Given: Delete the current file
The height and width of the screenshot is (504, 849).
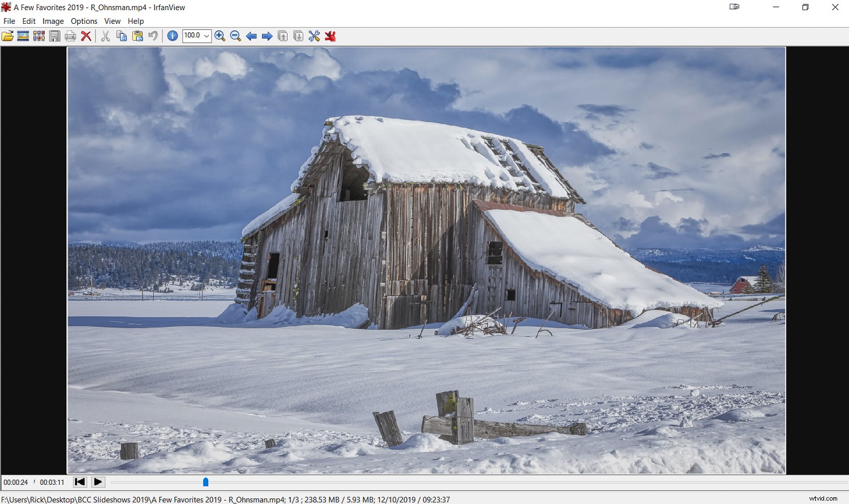Looking at the screenshot, I should pyautogui.click(x=86, y=36).
